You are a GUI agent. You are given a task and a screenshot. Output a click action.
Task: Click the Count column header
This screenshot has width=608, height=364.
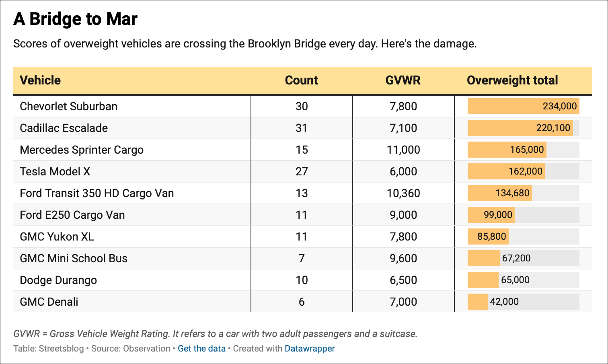click(x=301, y=80)
